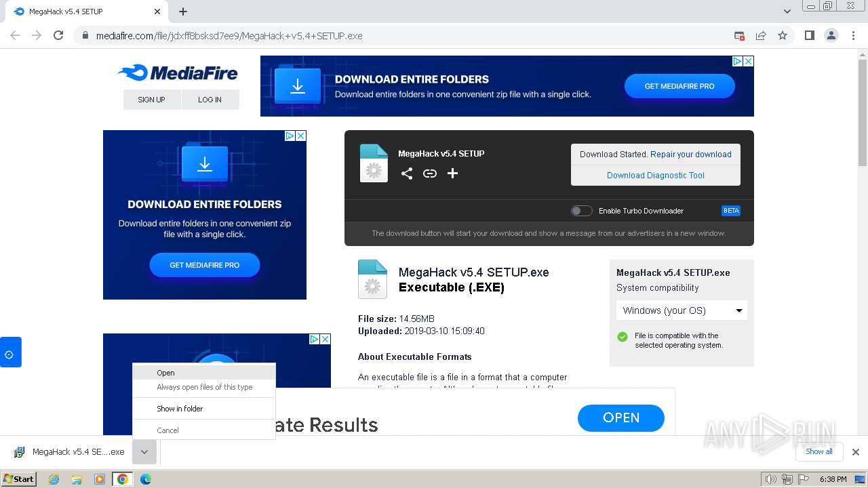Click the plus add-to-account icon
The height and width of the screenshot is (488, 868).
pyautogui.click(x=453, y=174)
